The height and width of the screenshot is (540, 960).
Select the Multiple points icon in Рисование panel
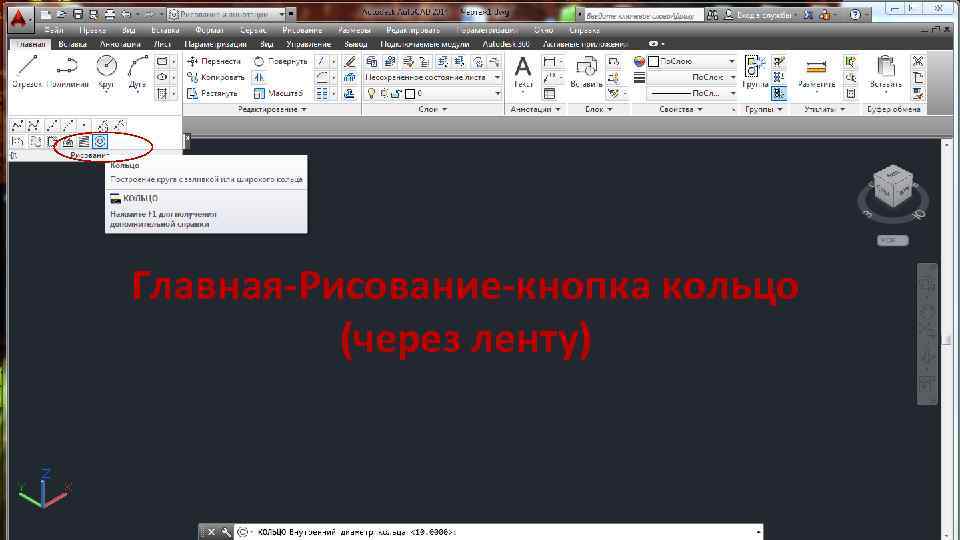(84, 126)
